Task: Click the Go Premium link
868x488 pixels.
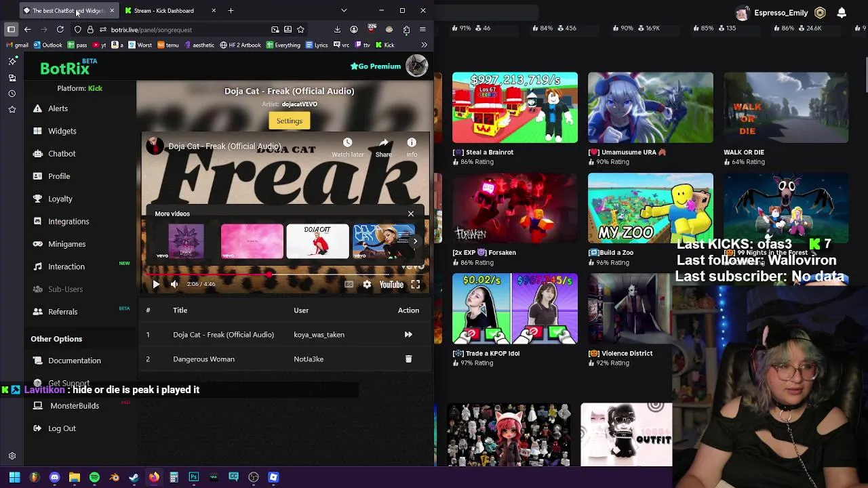Action: point(376,66)
